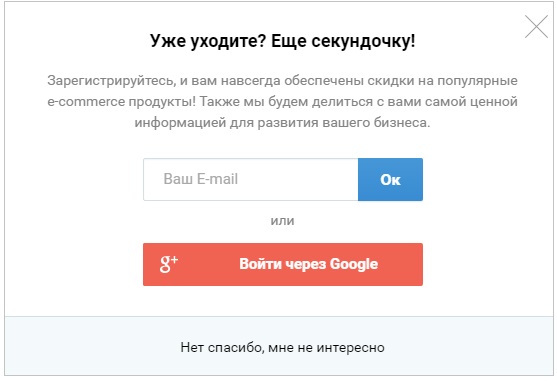Click the word "e-commerce" in the description
Screen dimensions: 557x381
click(x=86, y=102)
